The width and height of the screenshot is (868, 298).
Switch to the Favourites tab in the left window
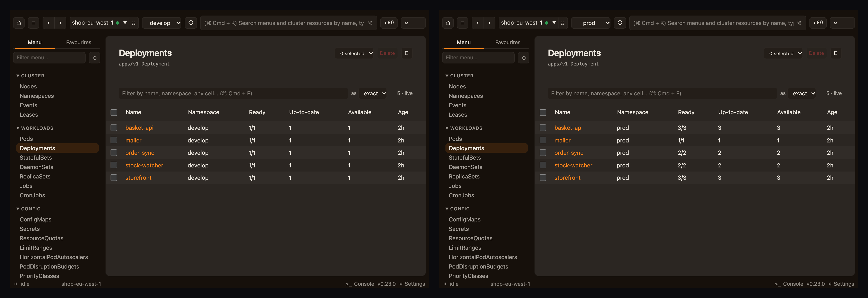(x=79, y=42)
